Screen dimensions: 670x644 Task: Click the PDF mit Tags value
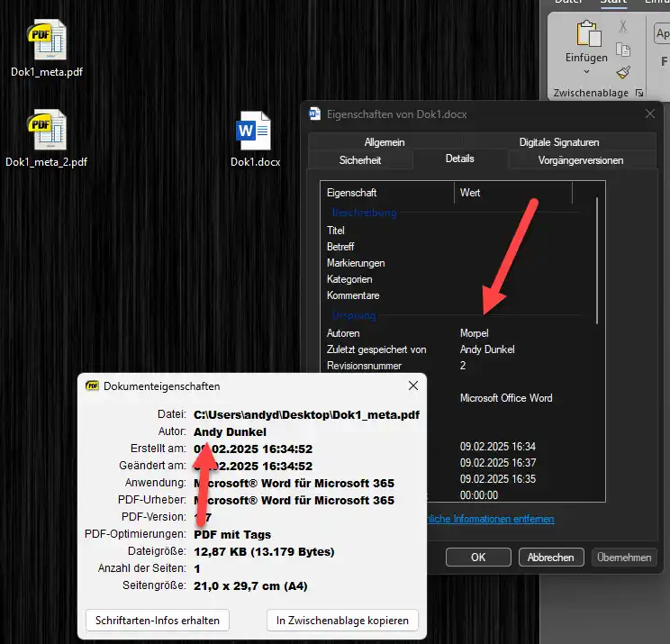pos(232,534)
